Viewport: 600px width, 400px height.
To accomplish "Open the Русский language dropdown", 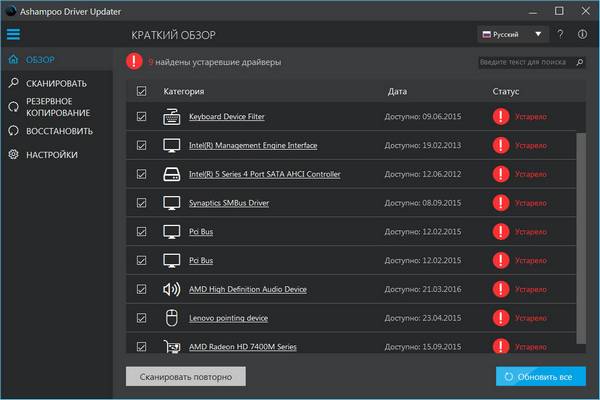I will [x=511, y=35].
